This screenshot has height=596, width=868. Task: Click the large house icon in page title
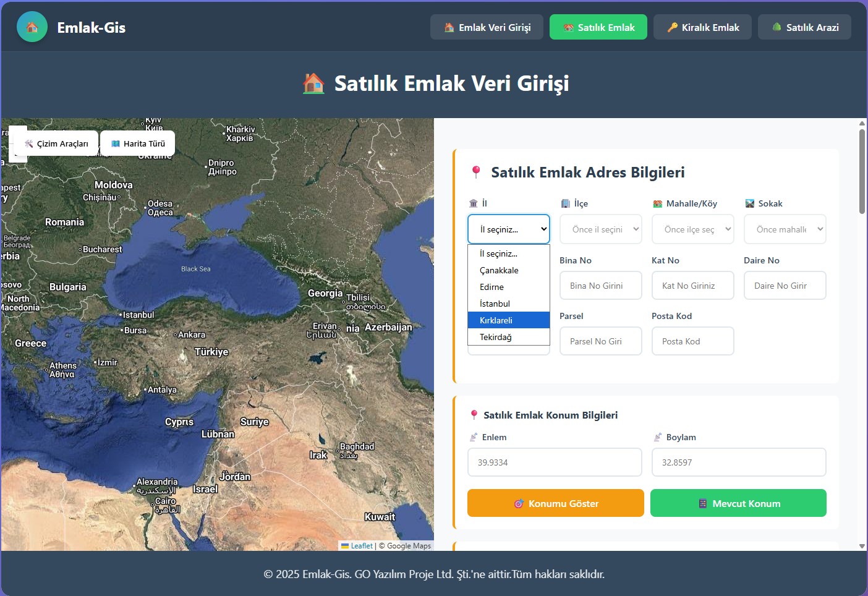tap(314, 83)
